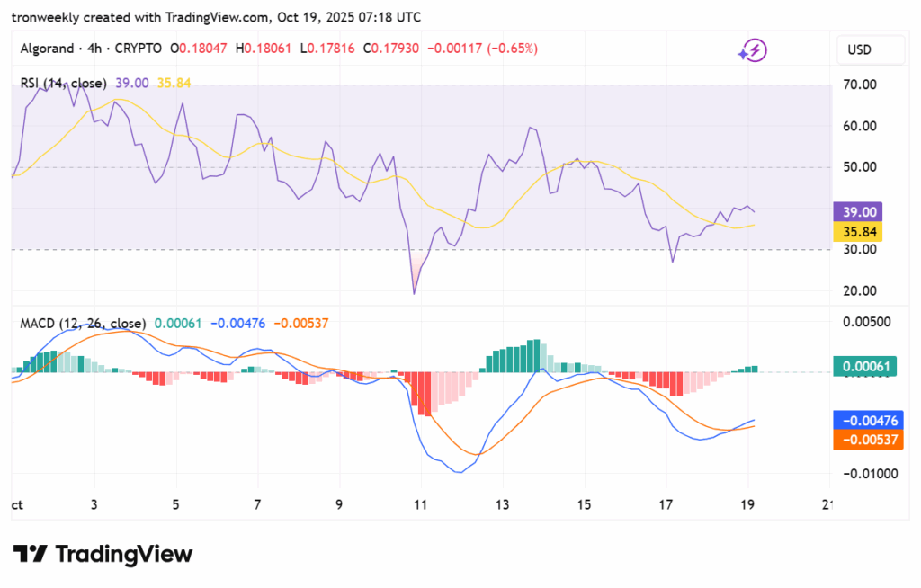This screenshot has height=588, width=921.
Task: Click date 3 on the time axis
Action: pyautogui.click(x=94, y=505)
